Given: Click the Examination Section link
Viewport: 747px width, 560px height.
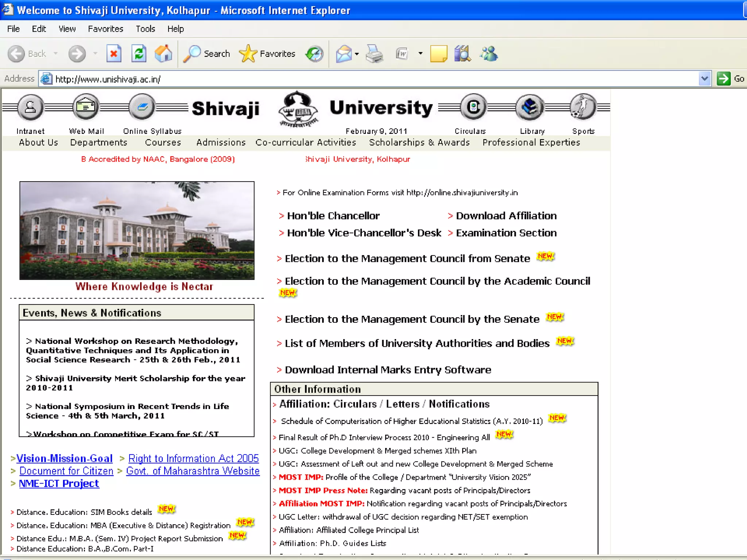Looking at the screenshot, I should pyautogui.click(x=506, y=233).
